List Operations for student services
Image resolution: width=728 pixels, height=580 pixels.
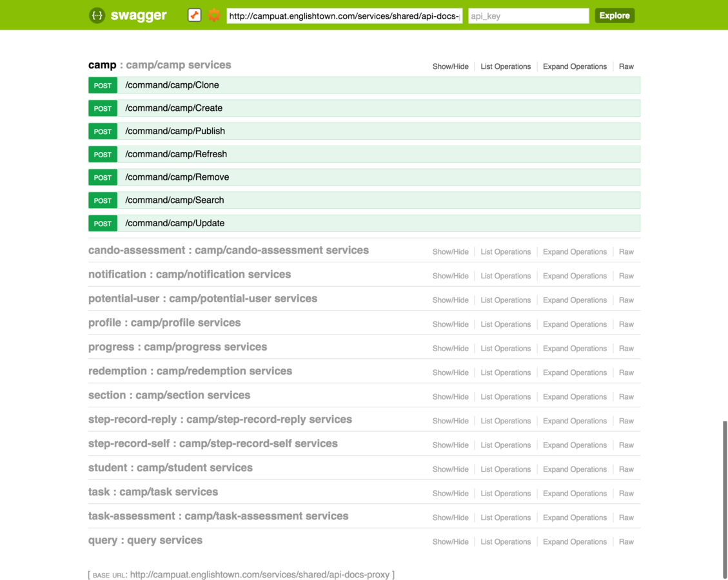(506, 469)
